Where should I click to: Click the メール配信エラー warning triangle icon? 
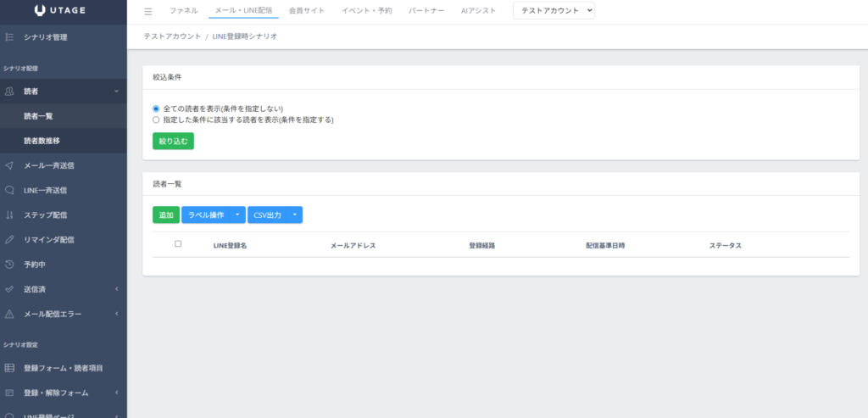click(9, 314)
